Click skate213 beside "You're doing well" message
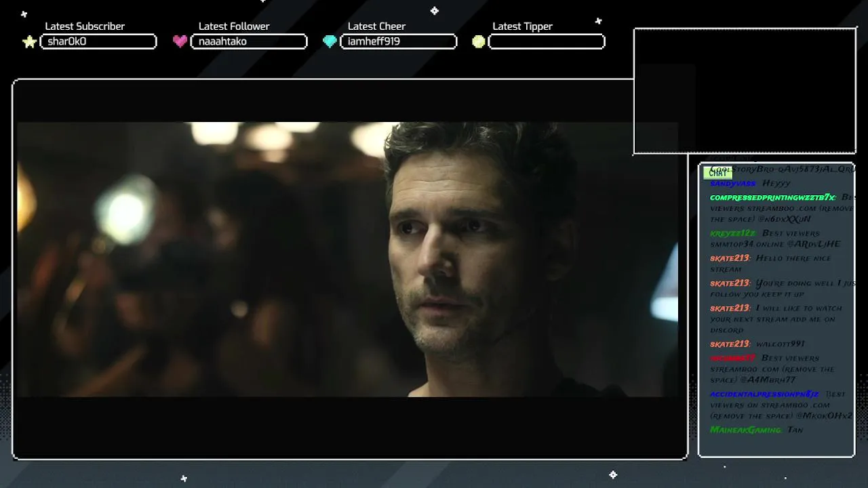Image resolution: width=868 pixels, height=488 pixels. coord(730,283)
